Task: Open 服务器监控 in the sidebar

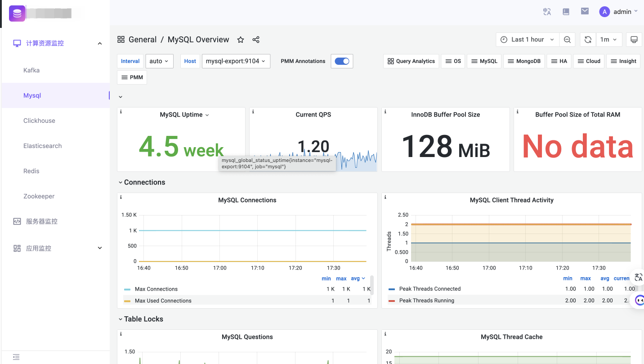Action: [x=56, y=221]
